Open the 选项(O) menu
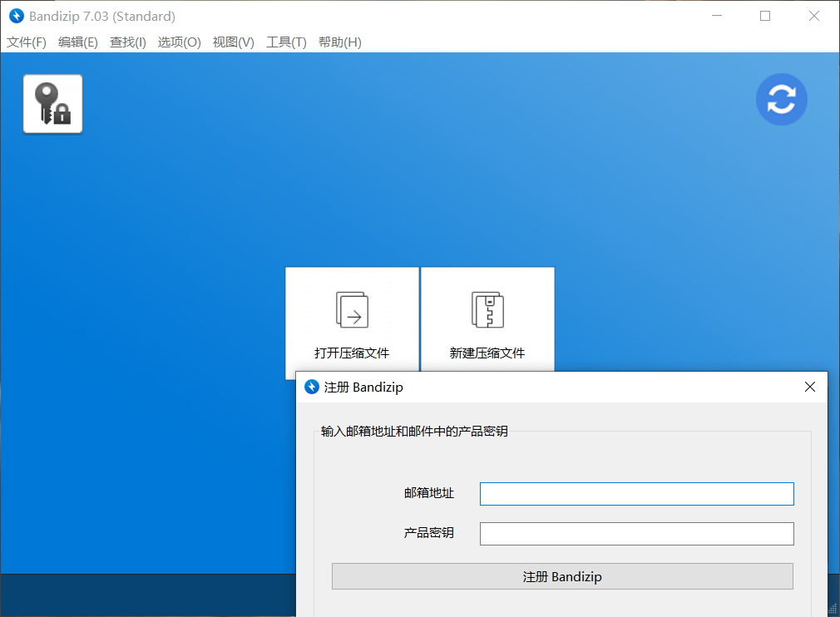The height and width of the screenshot is (617, 840). pyautogui.click(x=179, y=42)
